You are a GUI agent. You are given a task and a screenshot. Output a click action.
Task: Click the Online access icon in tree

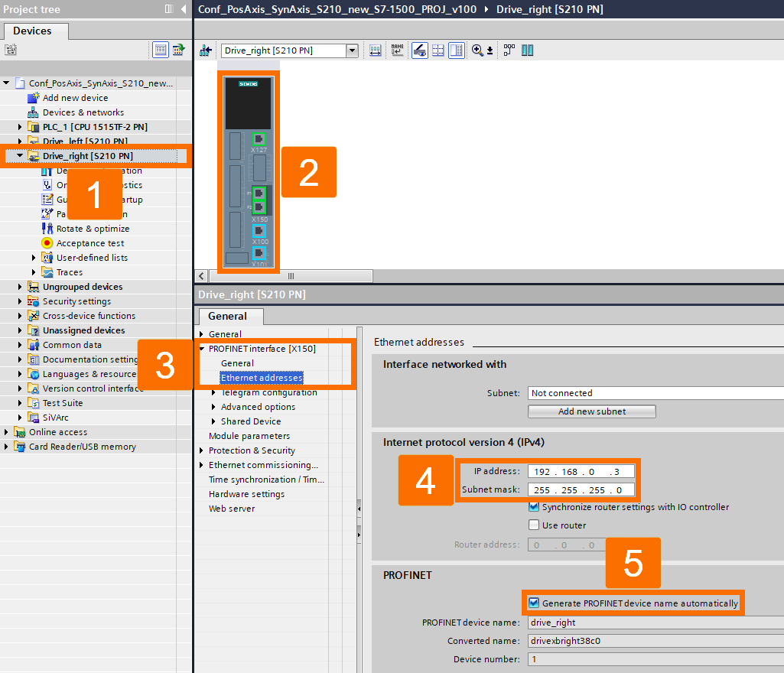19,432
